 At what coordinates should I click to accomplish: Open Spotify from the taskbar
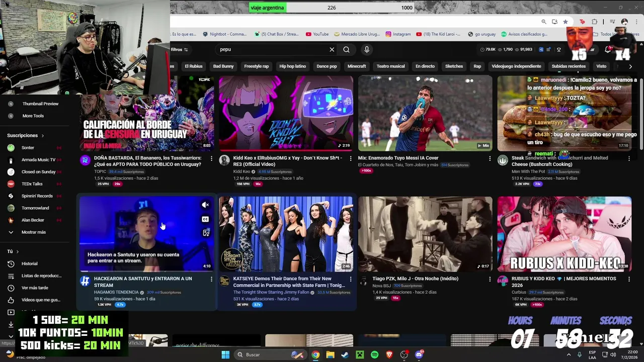click(x=374, y=354)
